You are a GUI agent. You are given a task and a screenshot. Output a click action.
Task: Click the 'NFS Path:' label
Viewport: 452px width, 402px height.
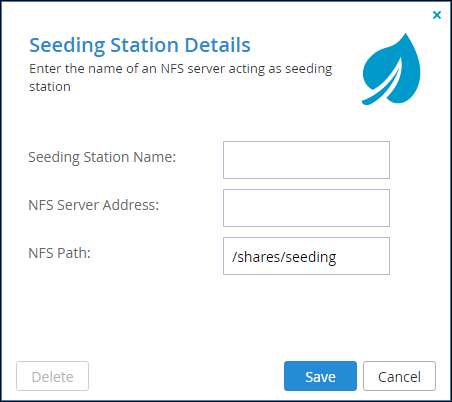click(x=59, y=253)
